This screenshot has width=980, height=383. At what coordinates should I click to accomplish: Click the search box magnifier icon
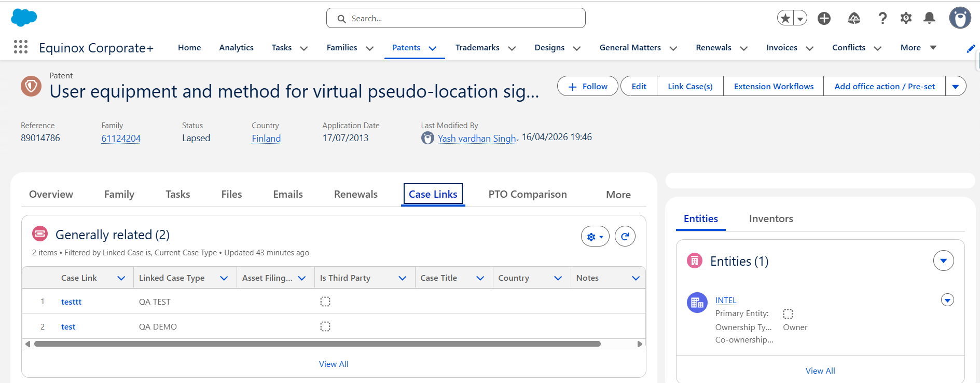point(341,19)
